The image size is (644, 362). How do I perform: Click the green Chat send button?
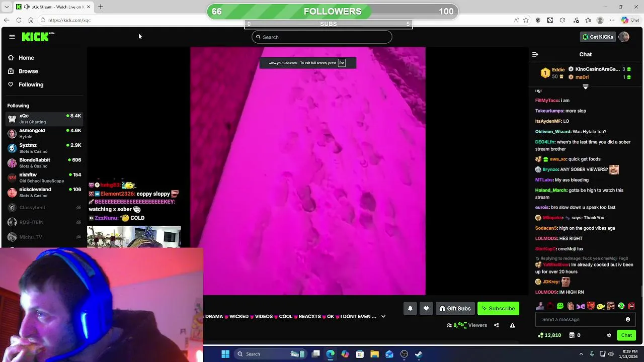[x=626, y=335]
